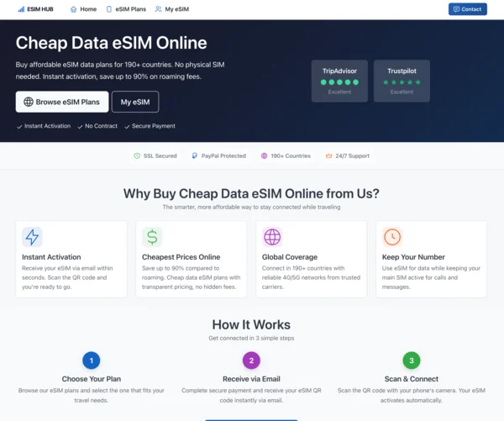Click Excellent label under Trustpilot
This screenshot has width=504, height=421.
click(x=402, y=92)
